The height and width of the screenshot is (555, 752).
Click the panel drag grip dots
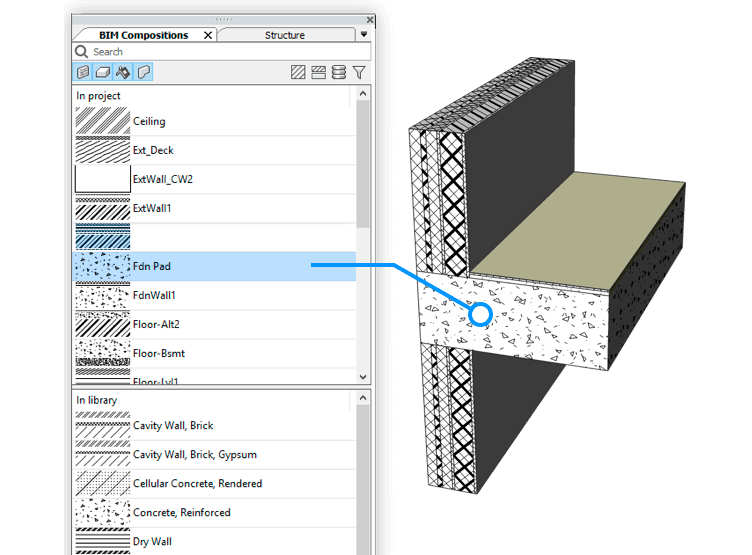[x=223, y=19]
